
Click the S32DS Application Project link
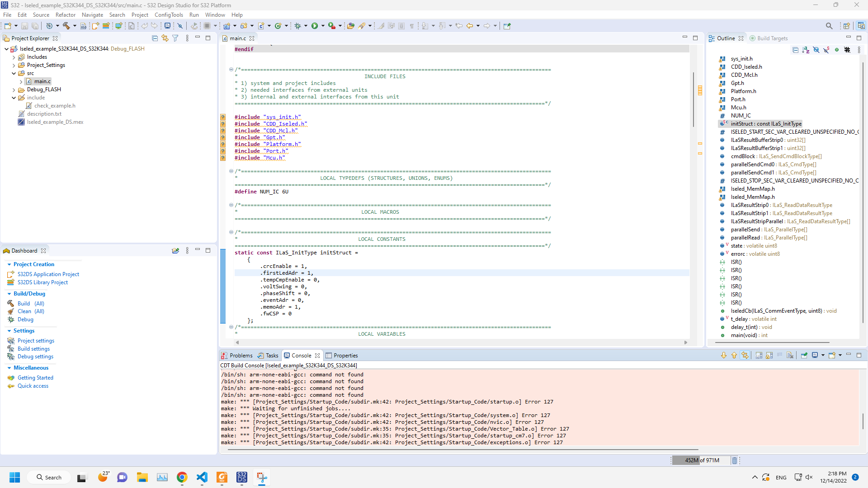(x=48, y=274)
